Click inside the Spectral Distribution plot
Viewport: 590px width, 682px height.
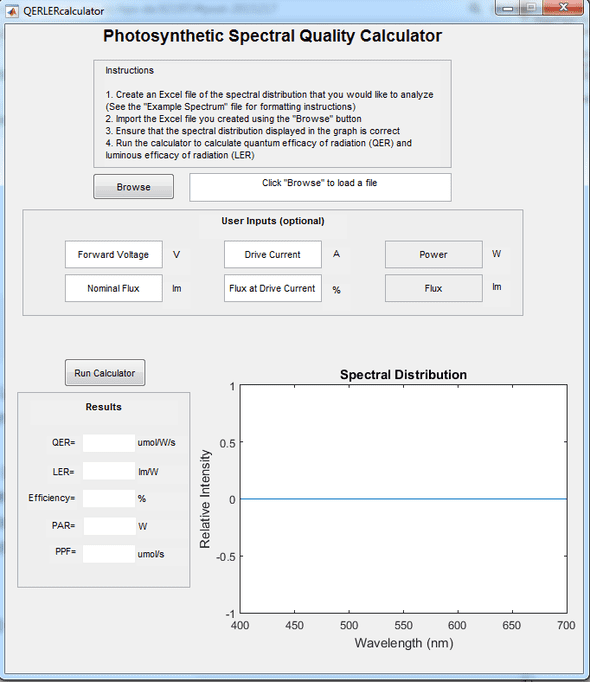(x=403, y=499)
